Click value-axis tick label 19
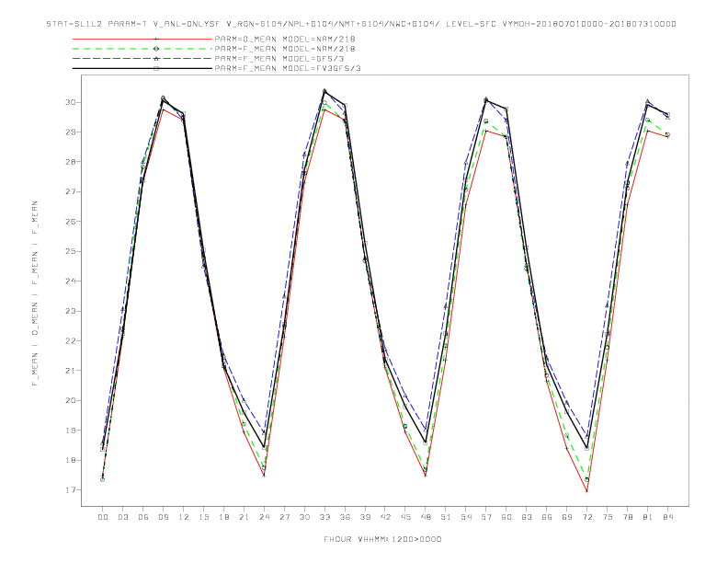The image size is (728, 563). (71, 431)
